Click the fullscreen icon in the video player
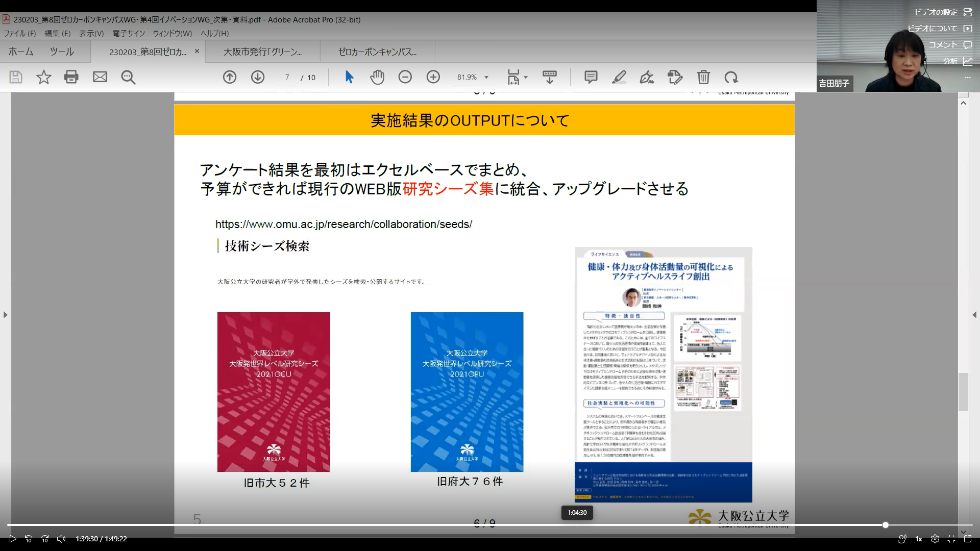 pos(951,539)
